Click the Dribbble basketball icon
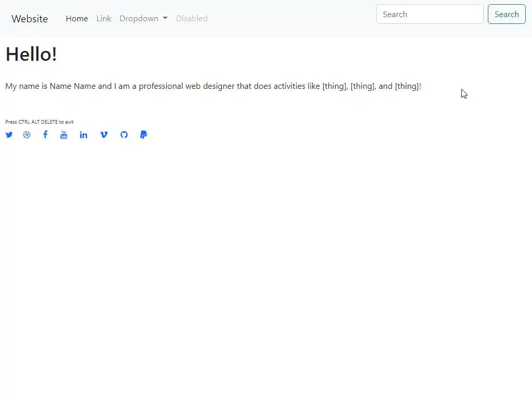The width and height of the screenshot is (532, 399). (27, 135)
